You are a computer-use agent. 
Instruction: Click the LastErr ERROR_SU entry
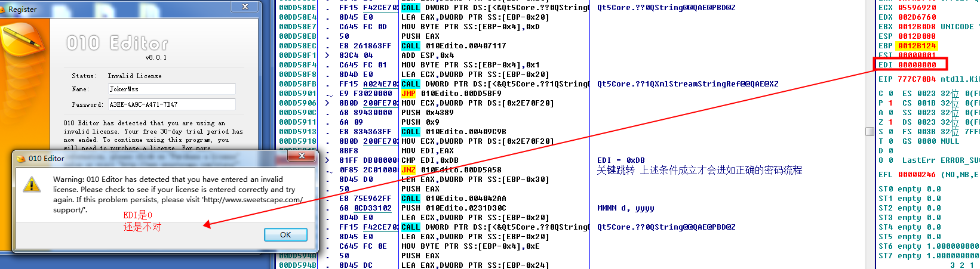(941, 160)
